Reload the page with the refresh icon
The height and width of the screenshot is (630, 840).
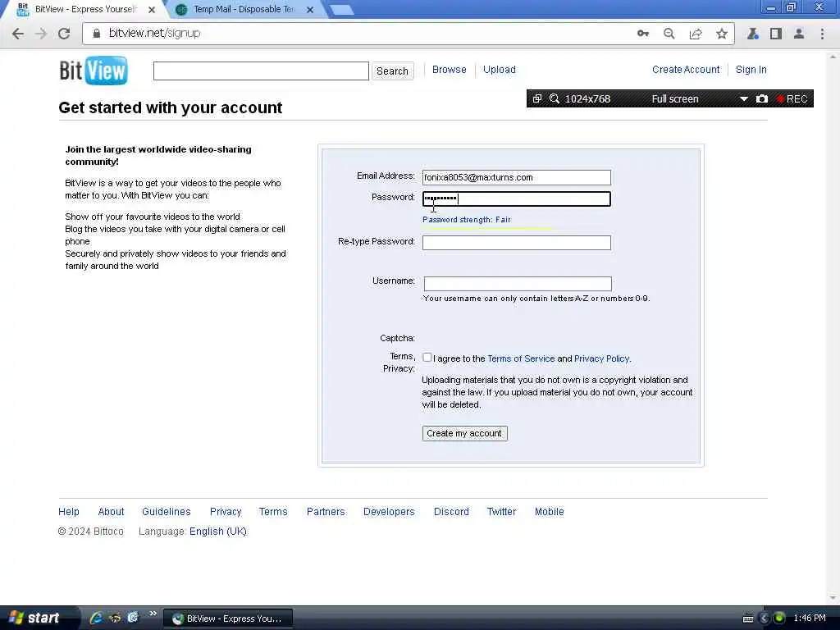tap(64, 34)
